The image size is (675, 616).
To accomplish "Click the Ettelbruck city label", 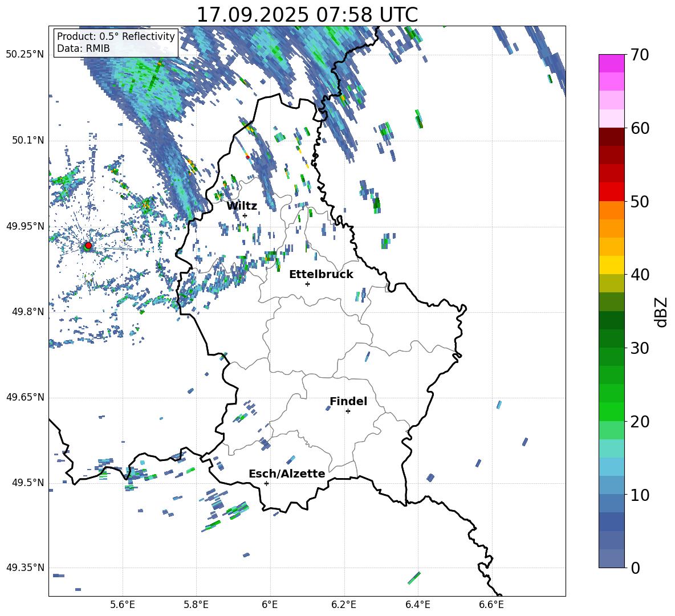I will (x=321, y=275).
